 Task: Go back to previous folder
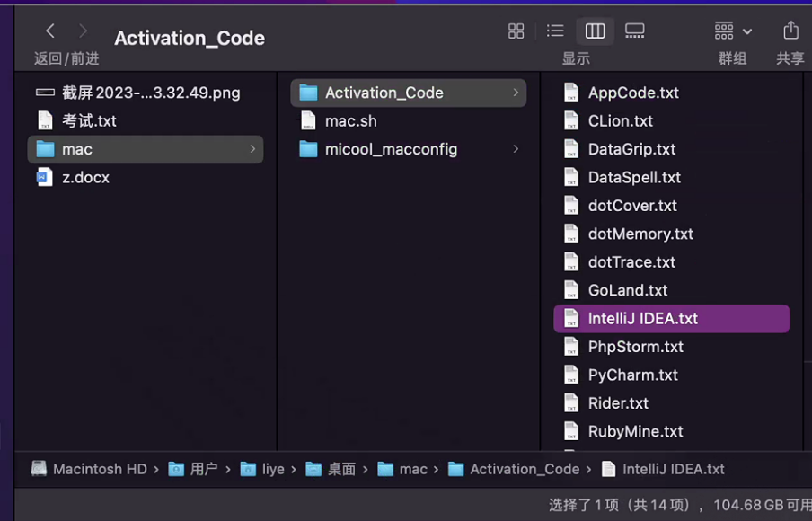[50, 31]
